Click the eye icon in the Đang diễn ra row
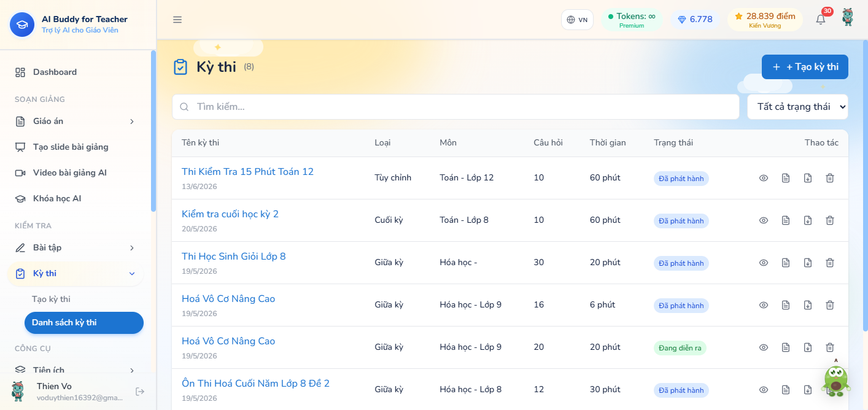Viewport: 868px width, 410px height. 764,347
